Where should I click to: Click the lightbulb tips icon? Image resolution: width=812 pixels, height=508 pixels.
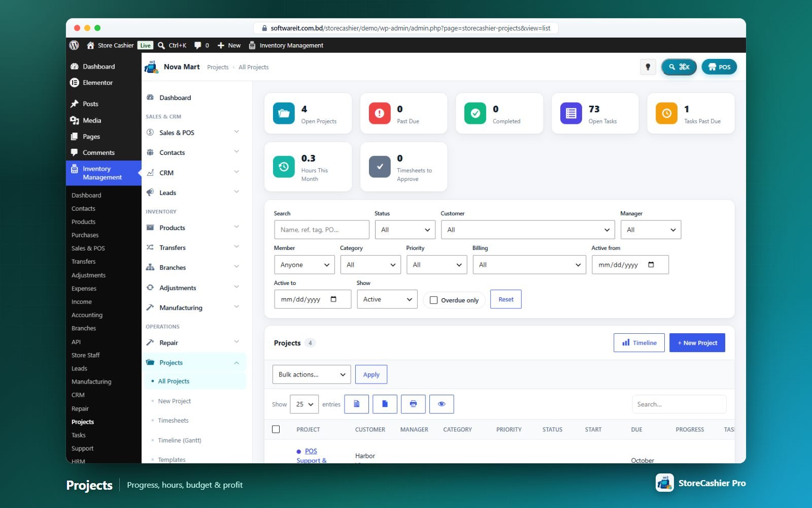tap(648, 67)
